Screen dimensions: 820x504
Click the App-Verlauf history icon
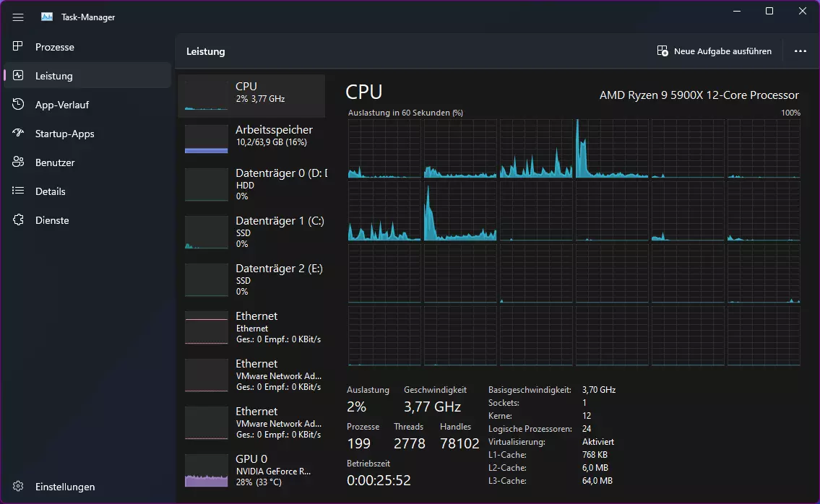click(x=18, y=104)
